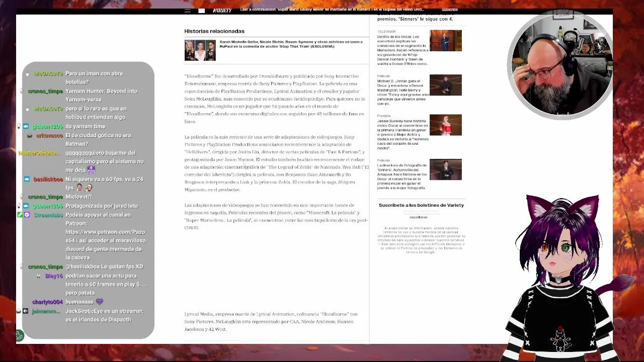
Task: Open the Jessie Buckley Oscar article
Action: [x=403, y=134]
